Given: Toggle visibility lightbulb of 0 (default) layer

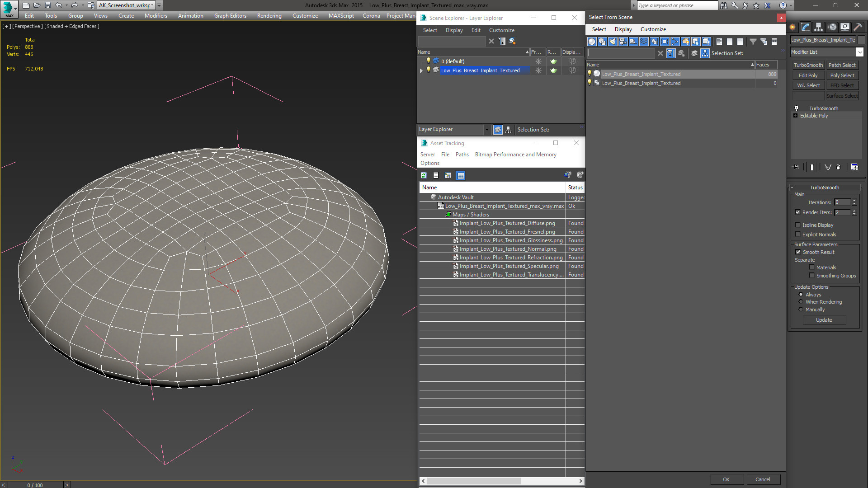Looking at the screenshot, I should click(429, 61).
